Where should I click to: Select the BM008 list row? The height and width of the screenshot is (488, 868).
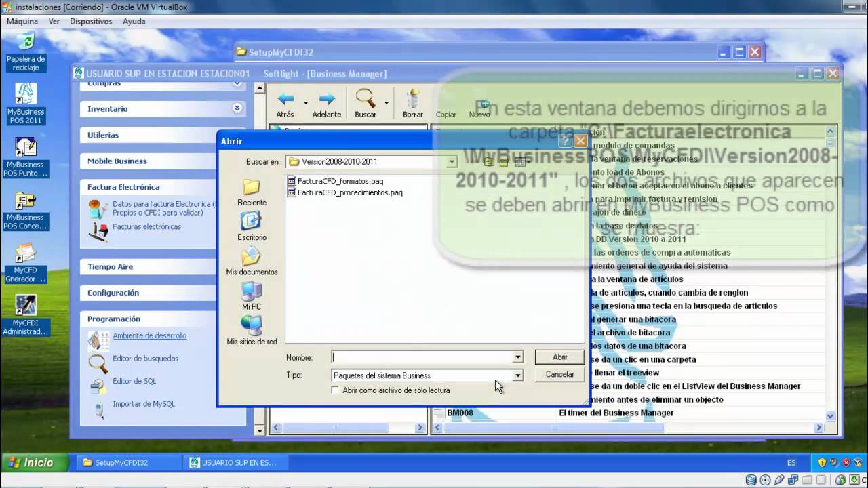629,413
